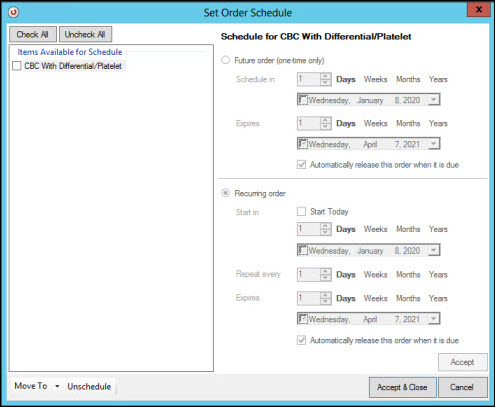Click the Uncheck All button

[85, 34]
